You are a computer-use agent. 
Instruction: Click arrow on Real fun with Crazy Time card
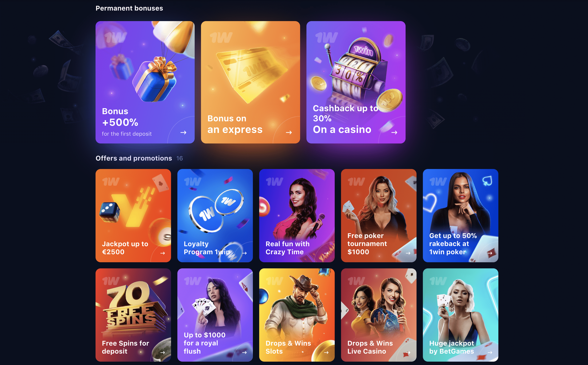click(x=326, y=253)
